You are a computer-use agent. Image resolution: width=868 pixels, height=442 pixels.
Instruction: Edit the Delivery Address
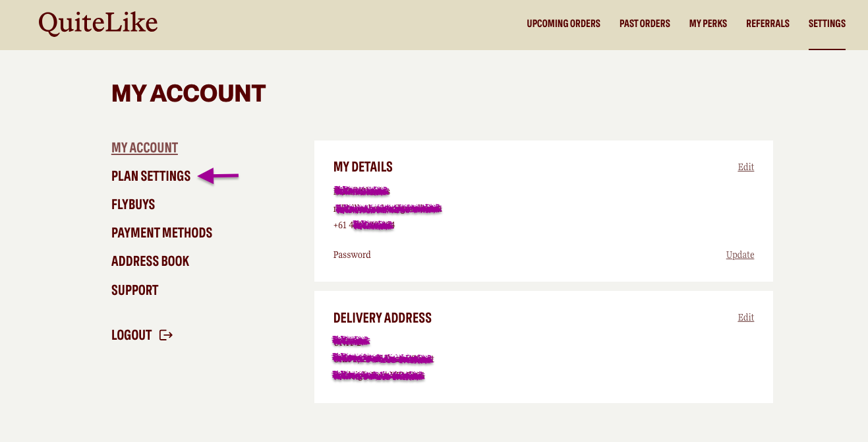[746, 317]
